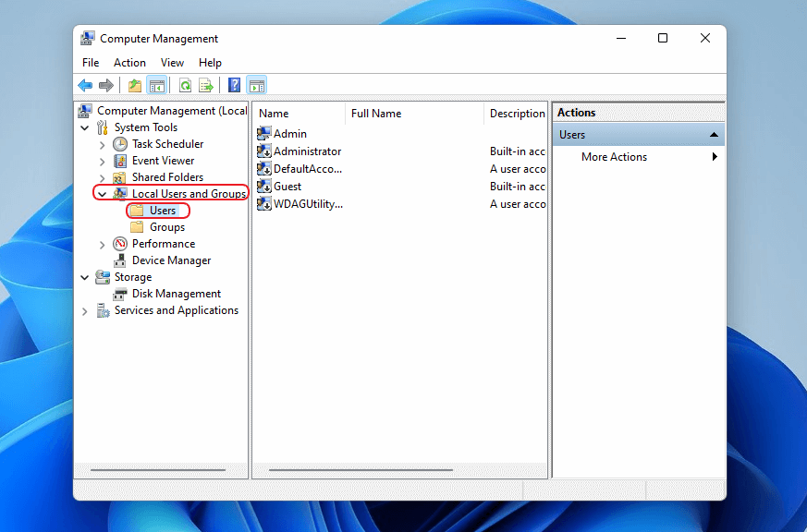Expand the Performance tree node
Screen dimensions: 807x532
pyautogui.click(x=102, y=244)
